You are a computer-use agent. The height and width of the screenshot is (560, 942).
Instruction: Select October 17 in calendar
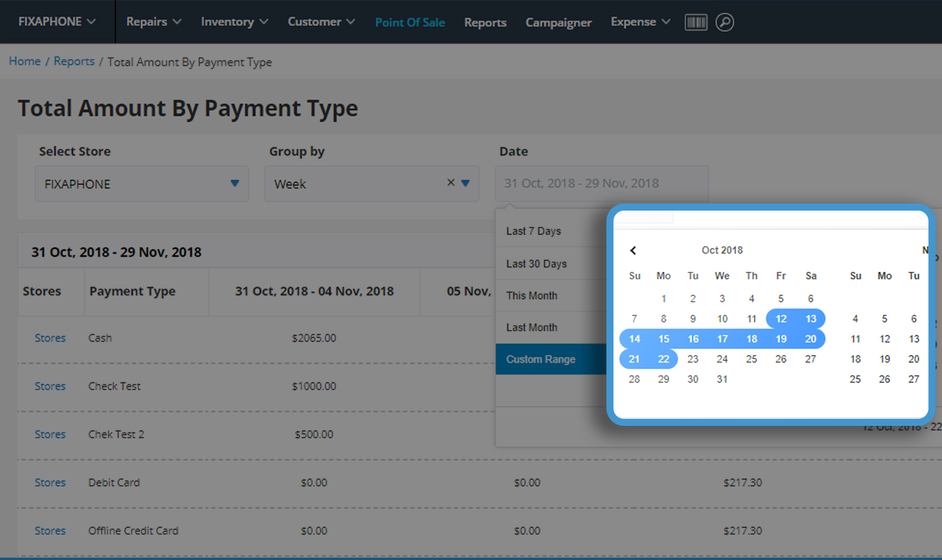(722, 339)
